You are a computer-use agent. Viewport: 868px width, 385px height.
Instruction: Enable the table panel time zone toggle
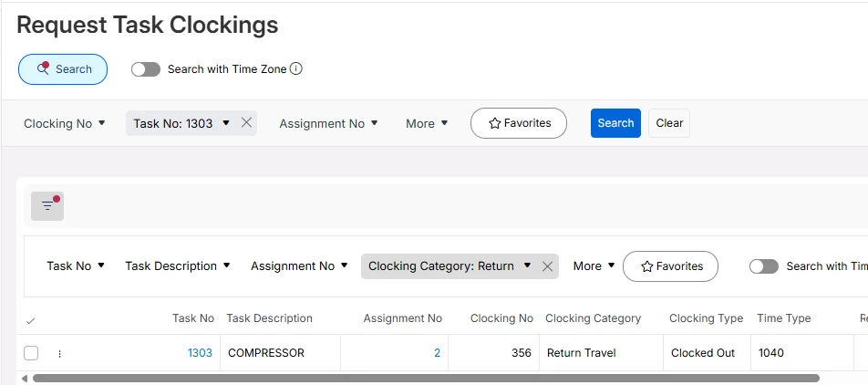point(764,266)
